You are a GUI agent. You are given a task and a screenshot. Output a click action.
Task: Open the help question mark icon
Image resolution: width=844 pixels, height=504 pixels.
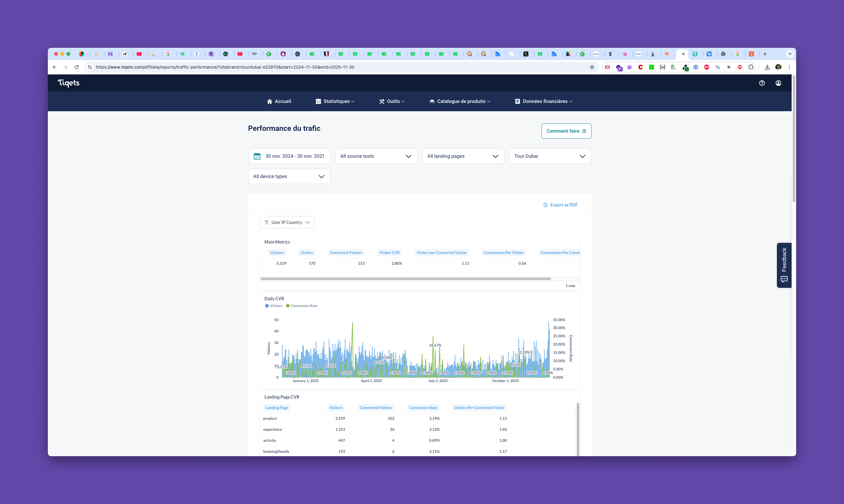tap(762, 83)
